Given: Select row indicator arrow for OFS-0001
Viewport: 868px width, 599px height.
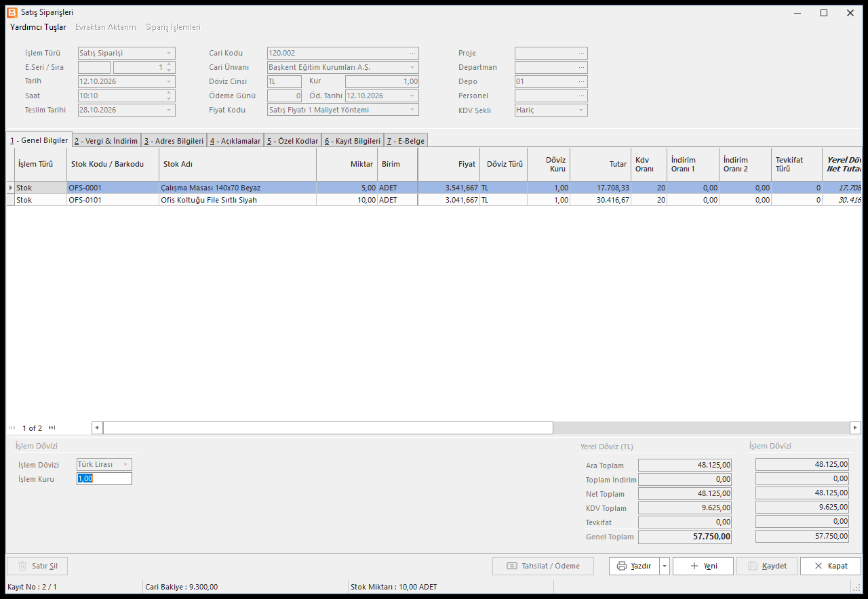Looking at the screenshot, I should (10, 188).
